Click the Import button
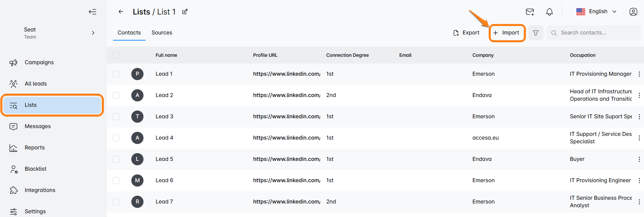 pos(507,33)
